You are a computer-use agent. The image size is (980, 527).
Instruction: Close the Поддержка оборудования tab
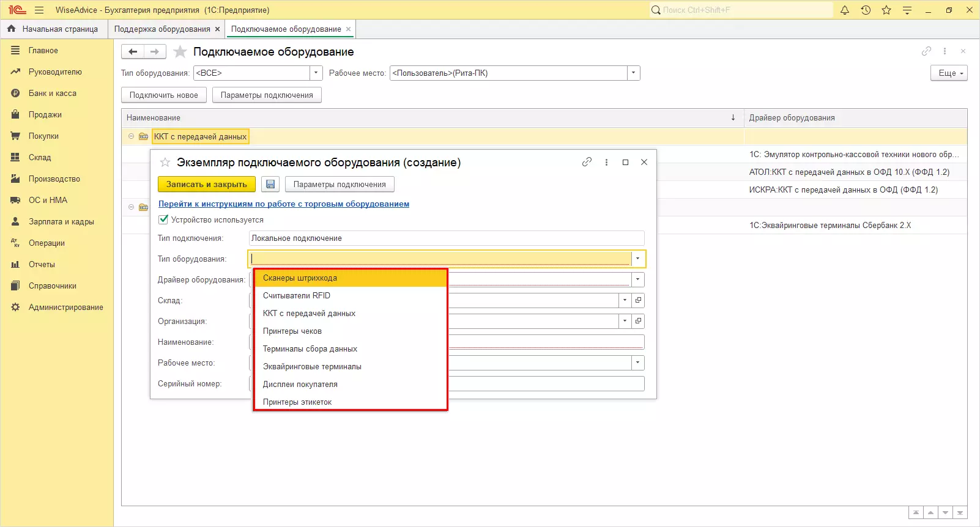point(217,29)
